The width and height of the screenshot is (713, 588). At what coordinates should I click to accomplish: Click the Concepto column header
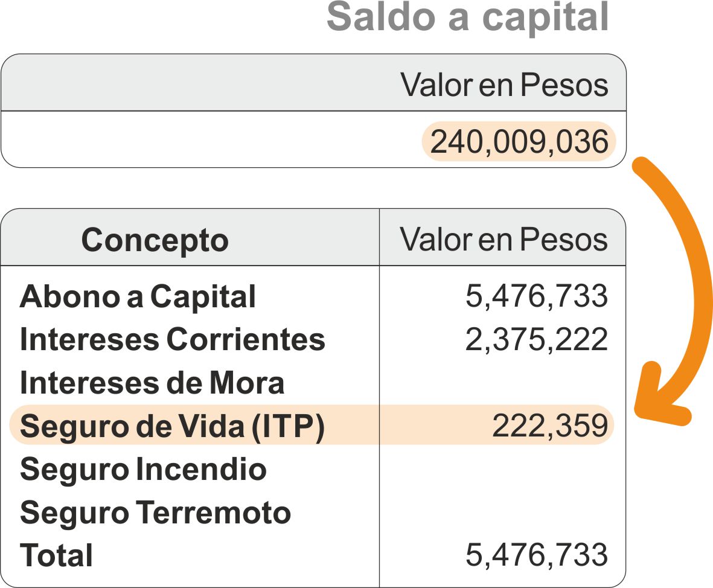point(155,240)
